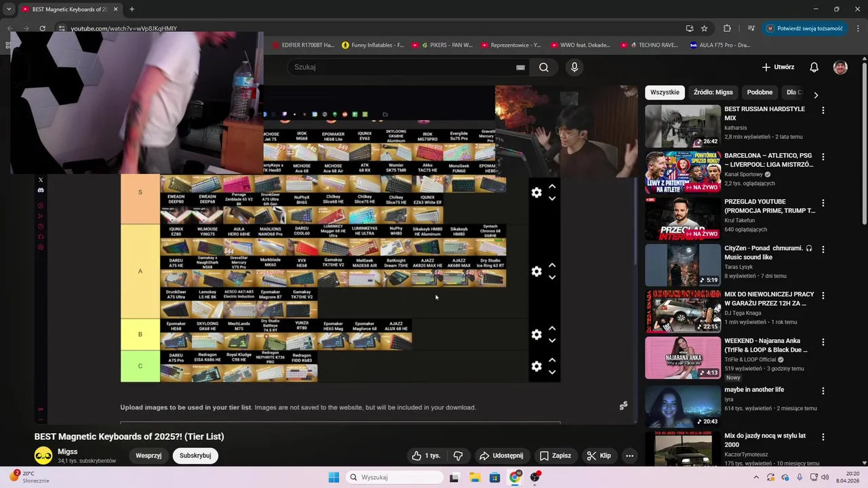Viewport: 868px width, 488px height.
Task: Select the Źródło: Migss chip
Action: point(713,92)
